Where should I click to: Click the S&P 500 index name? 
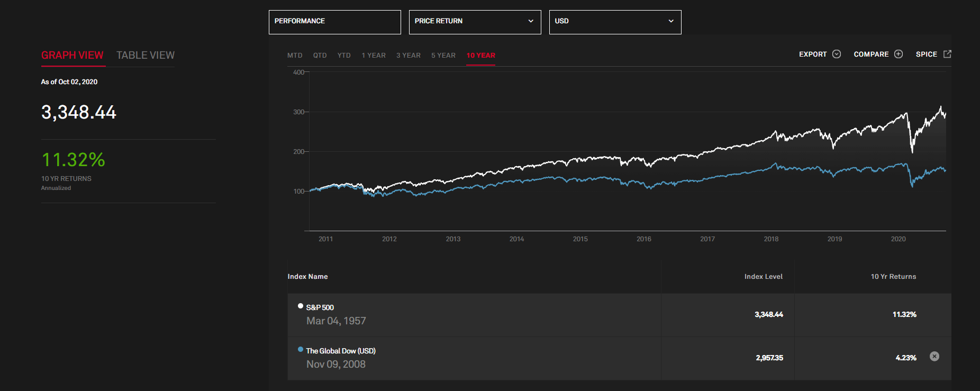coord(320,307)
